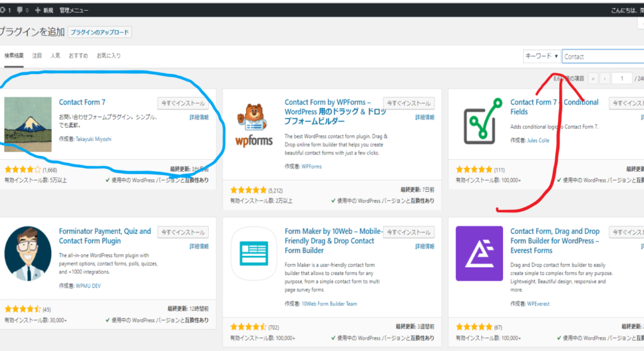
Task: Click Conditional Fields star rating (111)
Action: point(474,169)
